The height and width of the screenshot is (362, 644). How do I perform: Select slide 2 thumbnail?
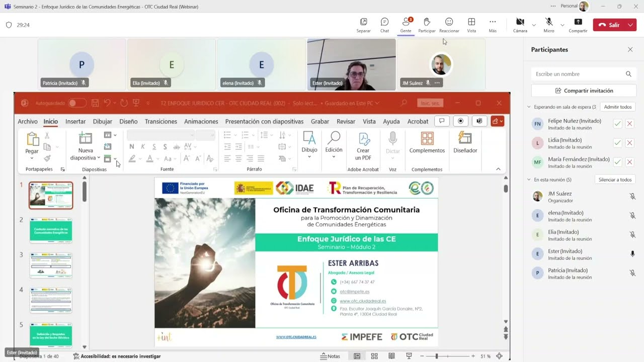tap(51, 230)
